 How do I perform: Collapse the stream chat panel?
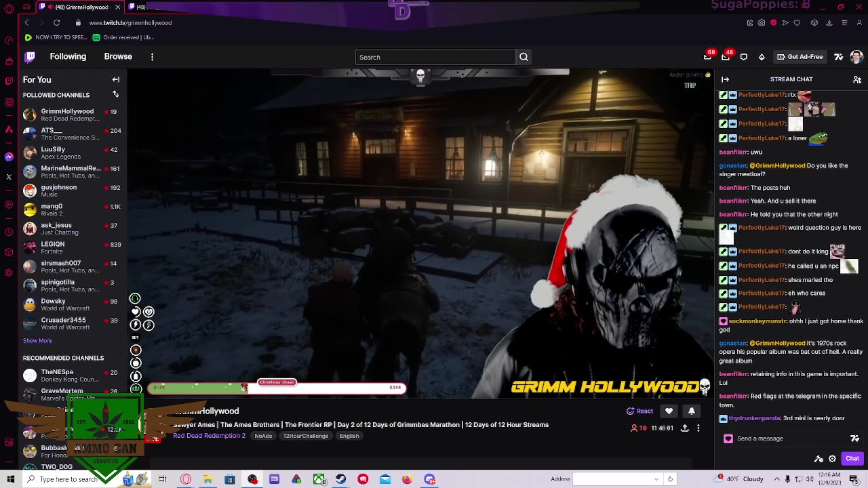tap(725, 79)
